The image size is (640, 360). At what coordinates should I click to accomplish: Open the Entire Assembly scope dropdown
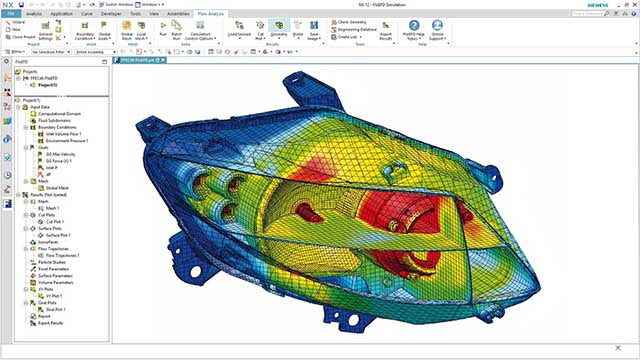click(x=96, y=52)
